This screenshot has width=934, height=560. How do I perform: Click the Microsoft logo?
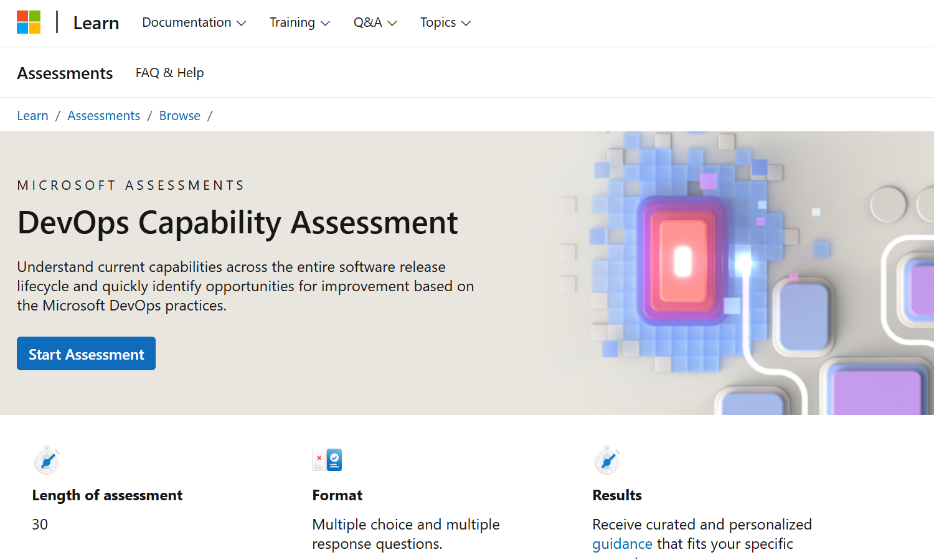[x=29, y=22]
